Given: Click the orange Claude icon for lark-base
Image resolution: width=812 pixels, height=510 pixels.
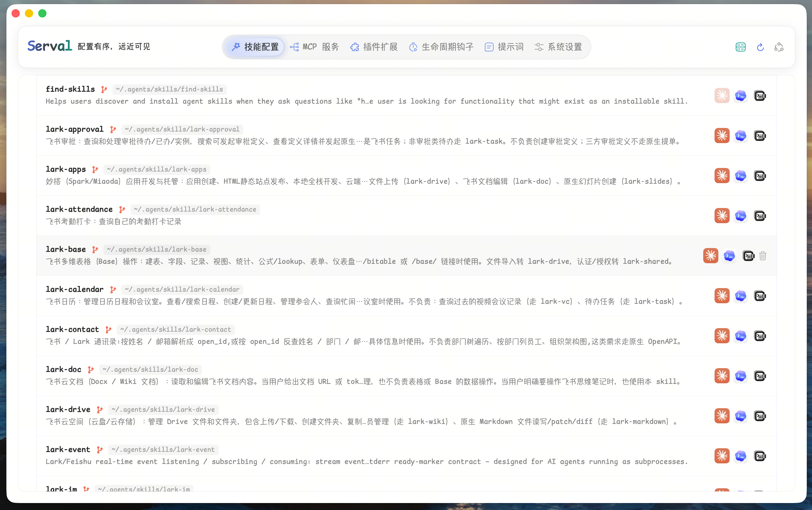Looking at the screenshot, I should click(711, 256).
